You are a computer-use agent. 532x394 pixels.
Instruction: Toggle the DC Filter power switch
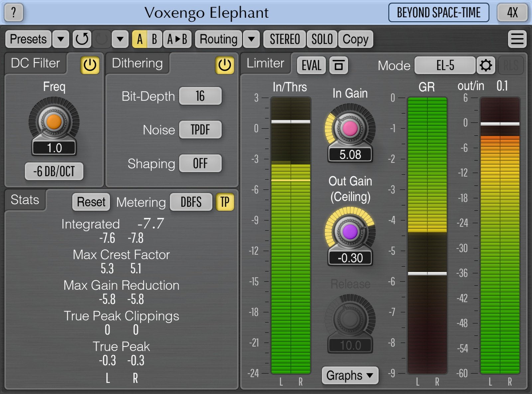(89, 65)
